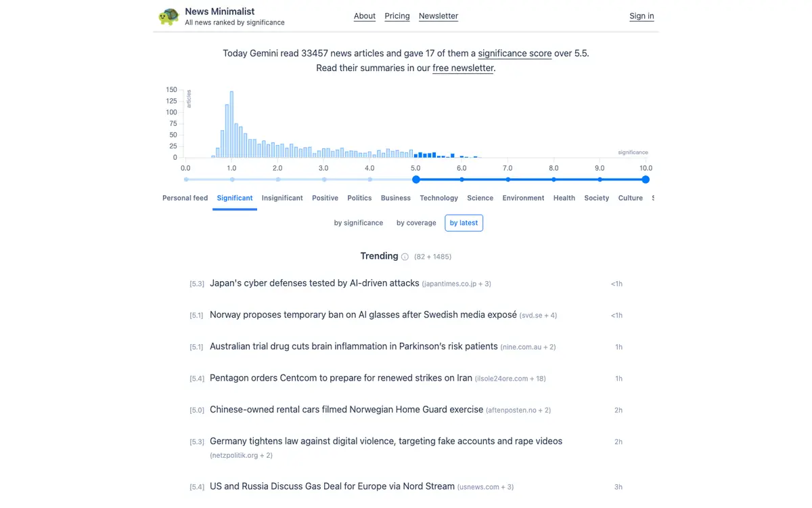Open the 'significance score' link

[x=515, y=54]
